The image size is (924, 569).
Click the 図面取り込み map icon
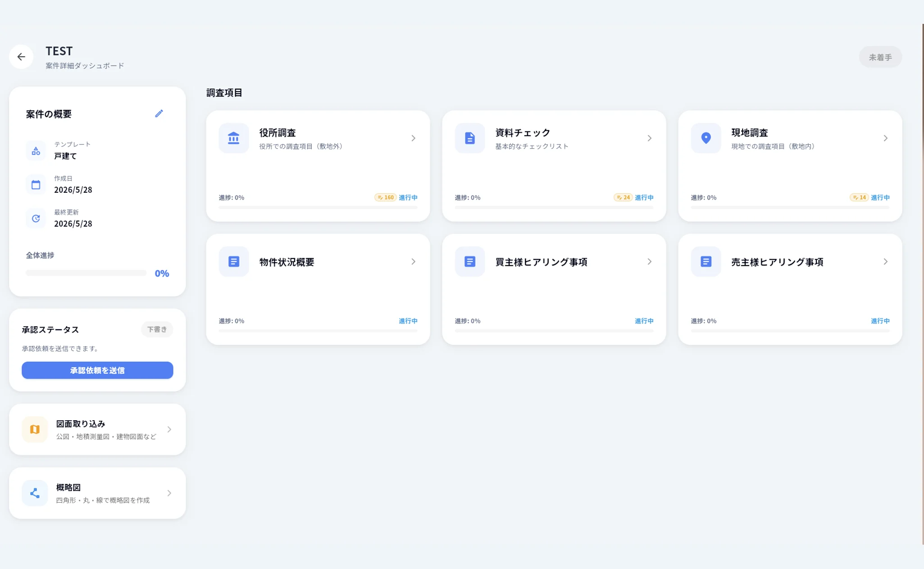click(35, 429)
